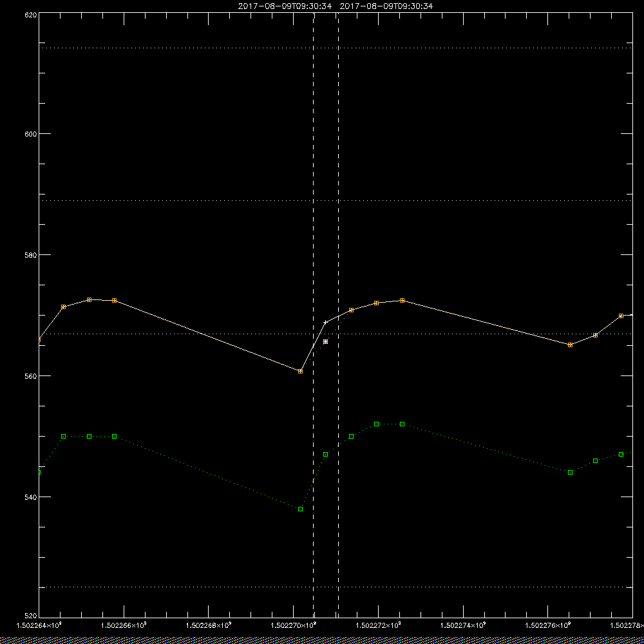Select the white plus marker lacking an orange square

[x=326, y=323]
